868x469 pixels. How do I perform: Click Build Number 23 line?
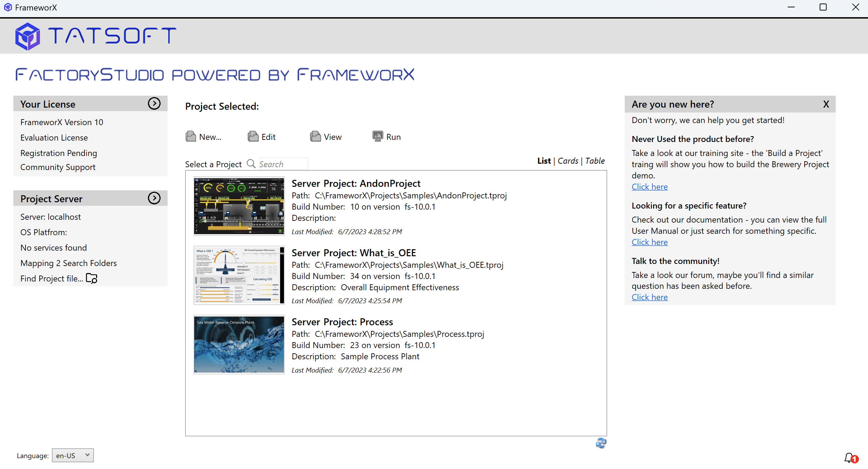point(364,345)
